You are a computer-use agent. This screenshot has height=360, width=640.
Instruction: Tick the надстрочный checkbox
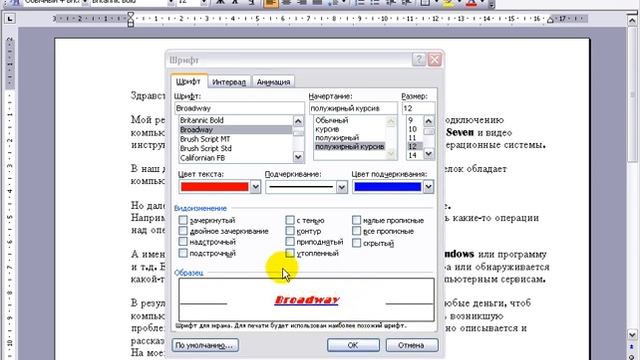pos(183,242)
